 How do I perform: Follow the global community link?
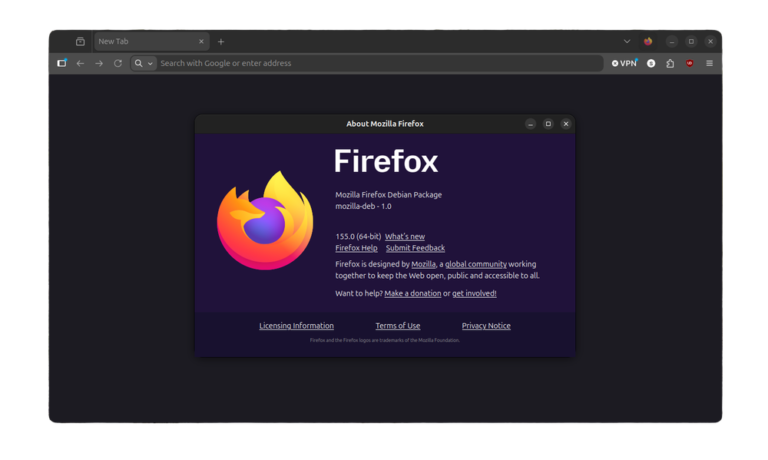point(476,264)
